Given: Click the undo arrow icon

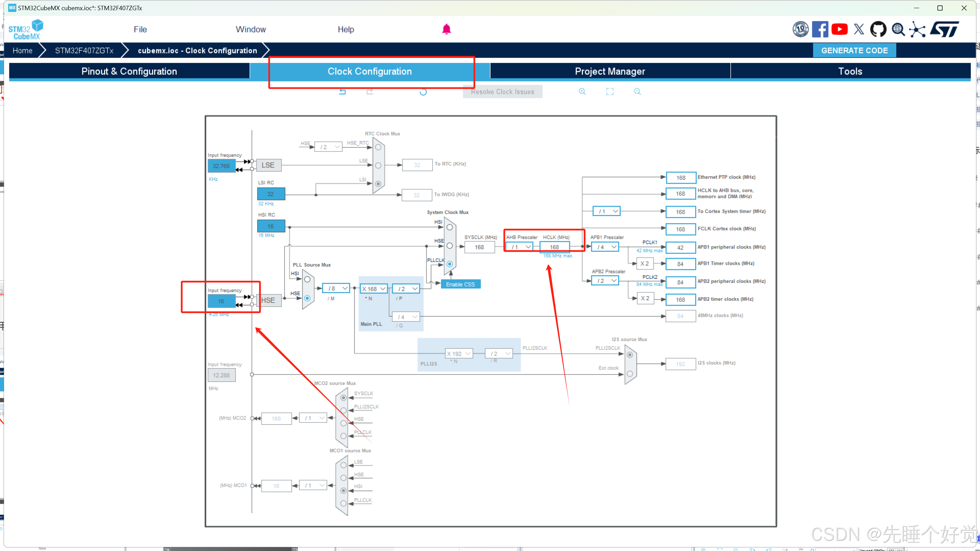Looking at the screenshot, I should (342, 91).
